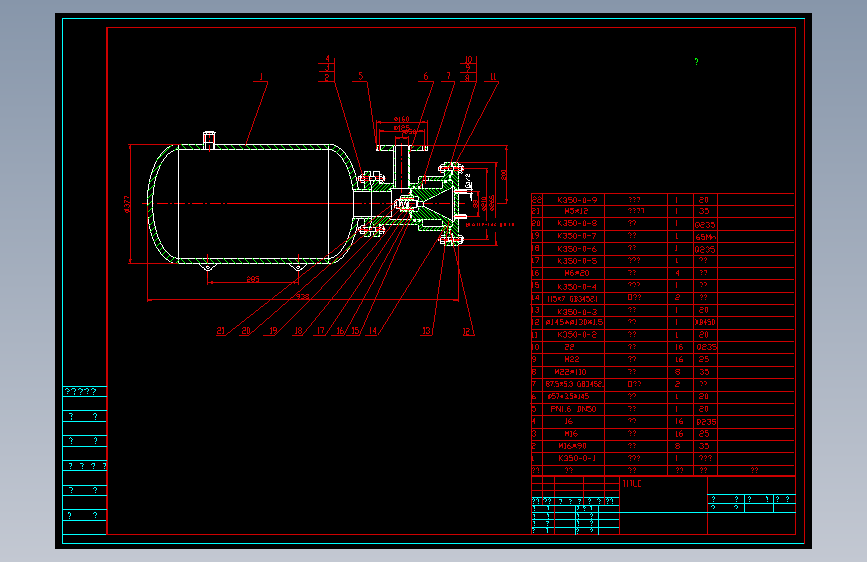Select balloon callout 19 below the vessel
The image size is (867, 562).
tap(273, 331)
